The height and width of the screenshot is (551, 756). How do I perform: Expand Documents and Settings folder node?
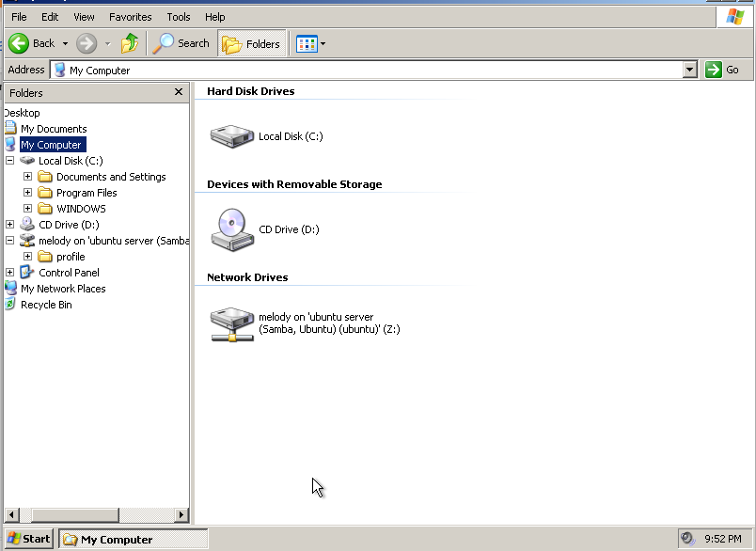(28, 177)
